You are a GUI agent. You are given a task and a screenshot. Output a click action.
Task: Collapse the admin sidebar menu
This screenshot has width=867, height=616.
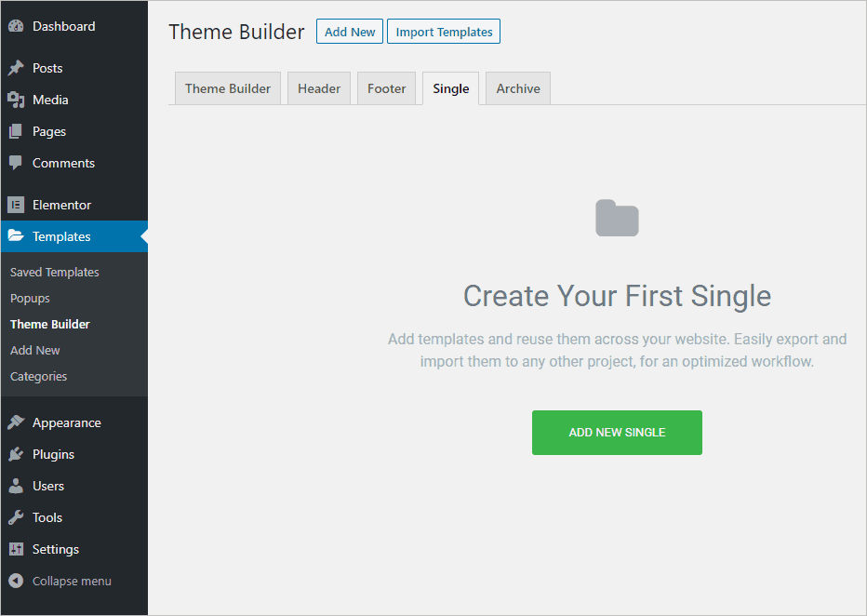[60, 581]
